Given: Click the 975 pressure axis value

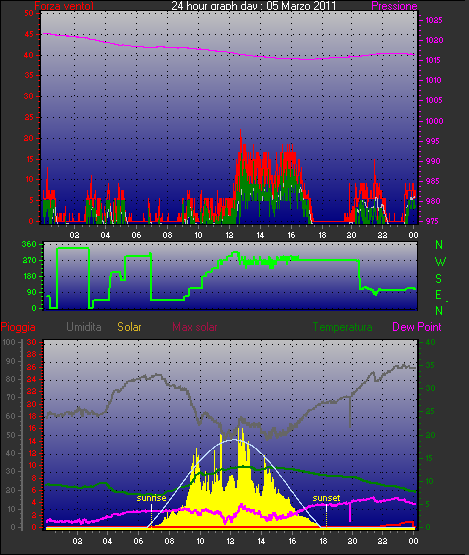Looking at the screenshot, I should point(433,221).
